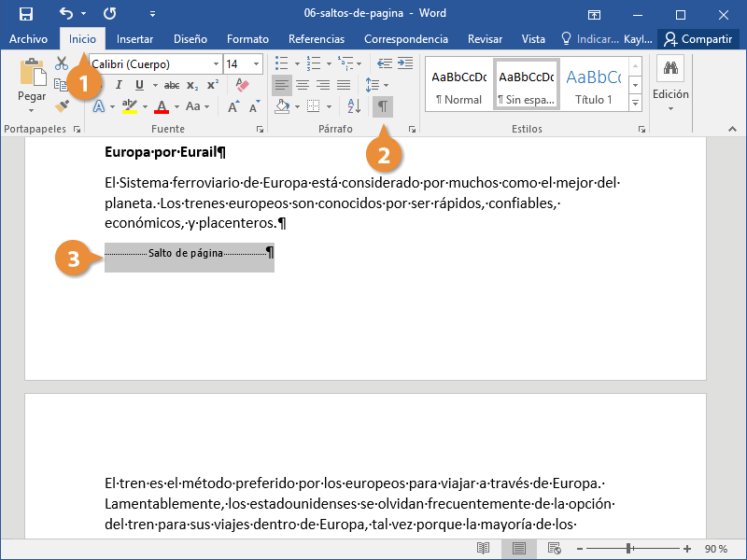The width and height of the screenshot is (747, 560).
Task: Apply subscript formatting
Action: click(192, 85)
